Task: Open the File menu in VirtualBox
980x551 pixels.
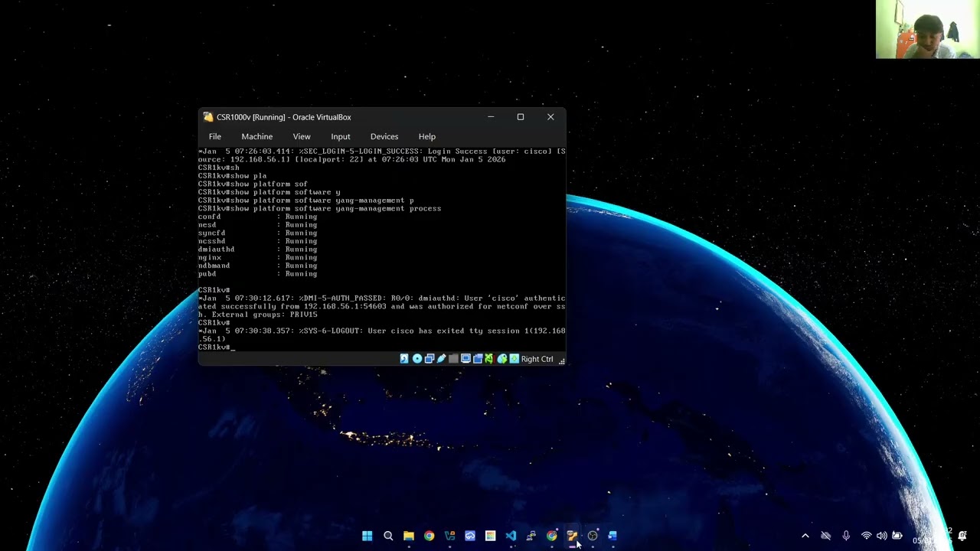Action: pos(215,136)
